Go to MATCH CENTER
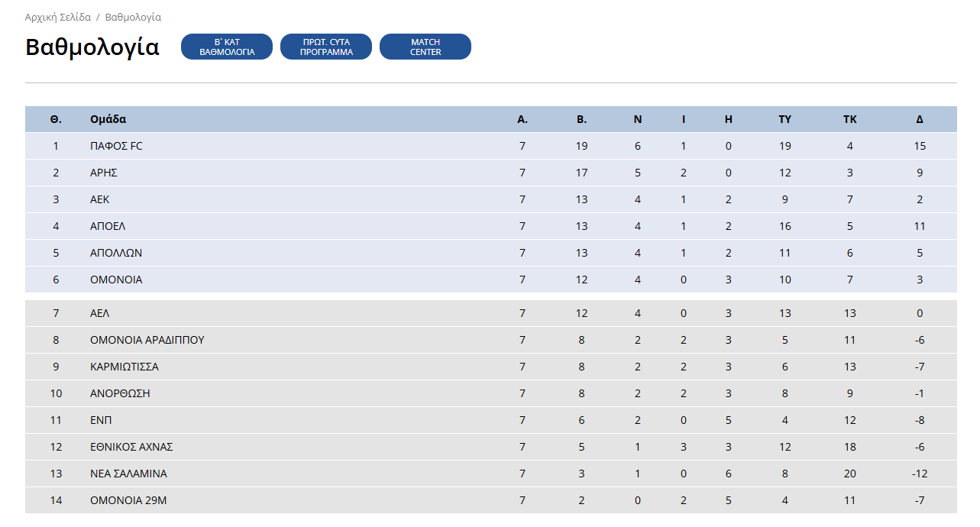Screen dimensions: 980x527 [425, 47]
